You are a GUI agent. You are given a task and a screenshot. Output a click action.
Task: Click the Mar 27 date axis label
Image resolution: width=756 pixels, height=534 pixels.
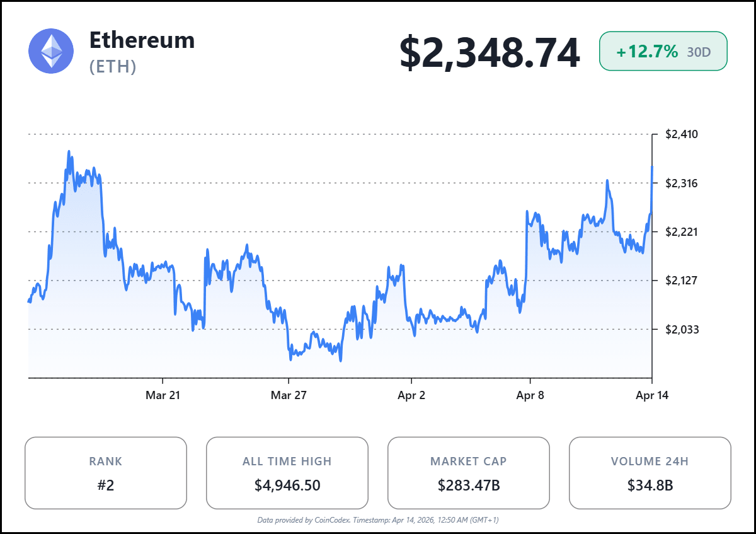[x=289, y=395]
